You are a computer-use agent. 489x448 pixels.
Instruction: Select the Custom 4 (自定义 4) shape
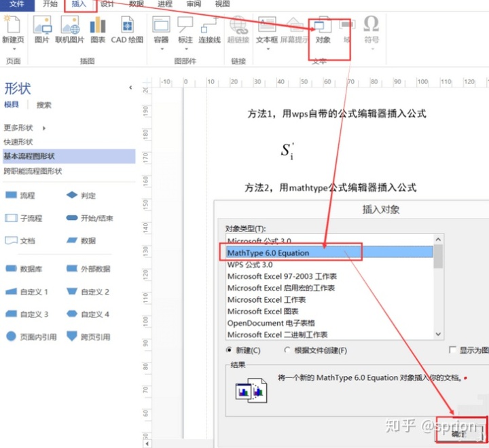point(88,314)
